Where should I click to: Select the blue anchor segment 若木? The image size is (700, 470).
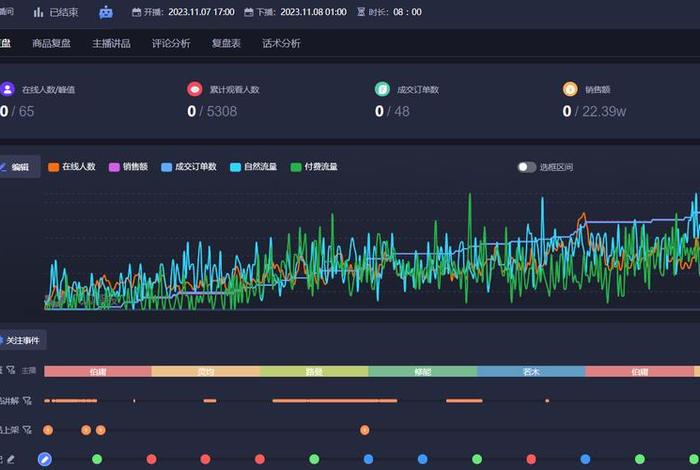click(531, 371)
